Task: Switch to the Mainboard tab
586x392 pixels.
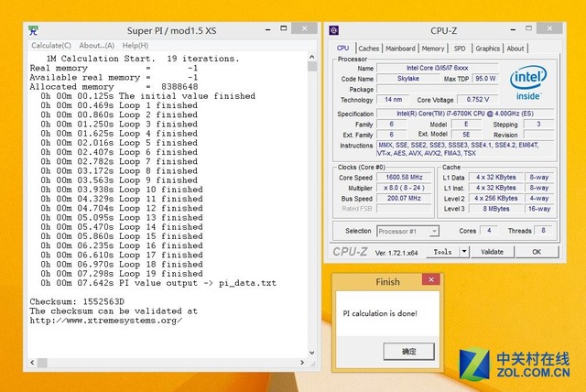Action: [x=400, y=49]
